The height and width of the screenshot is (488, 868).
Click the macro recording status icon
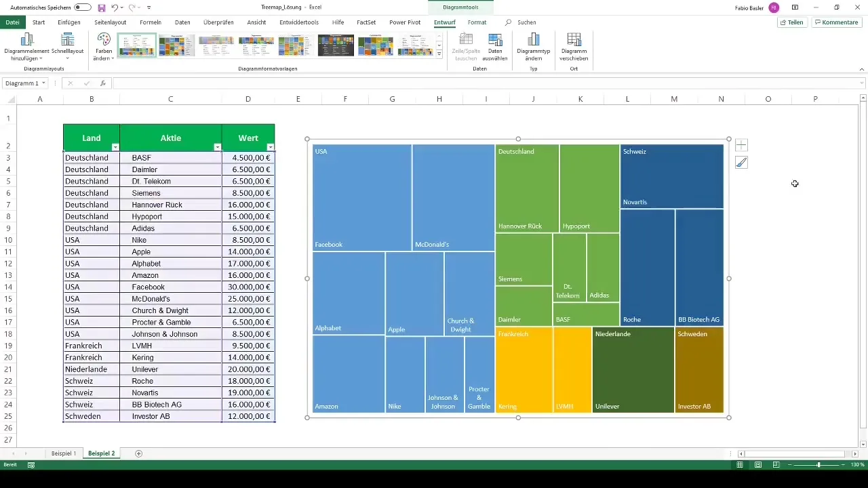[x=31, y=465]
